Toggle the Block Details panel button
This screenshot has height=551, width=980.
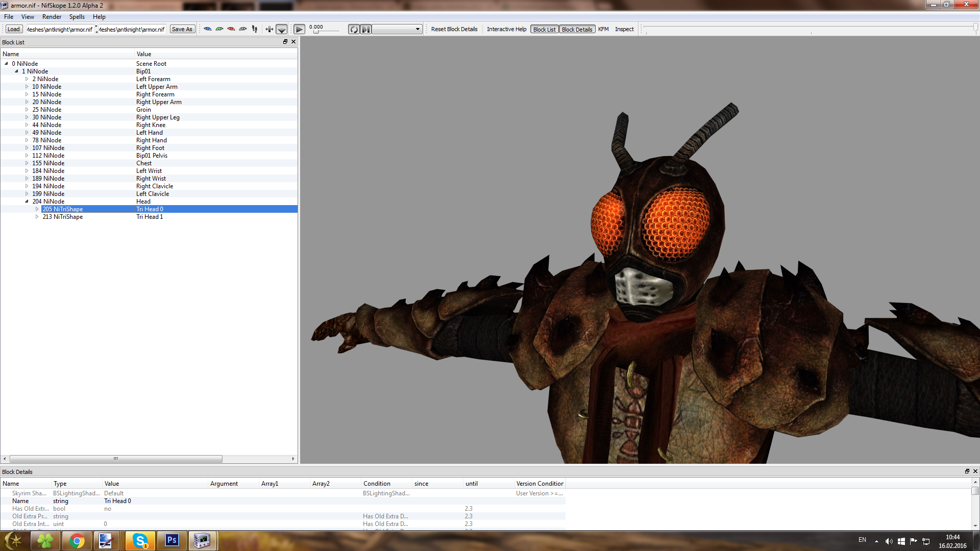coord(577,29)
